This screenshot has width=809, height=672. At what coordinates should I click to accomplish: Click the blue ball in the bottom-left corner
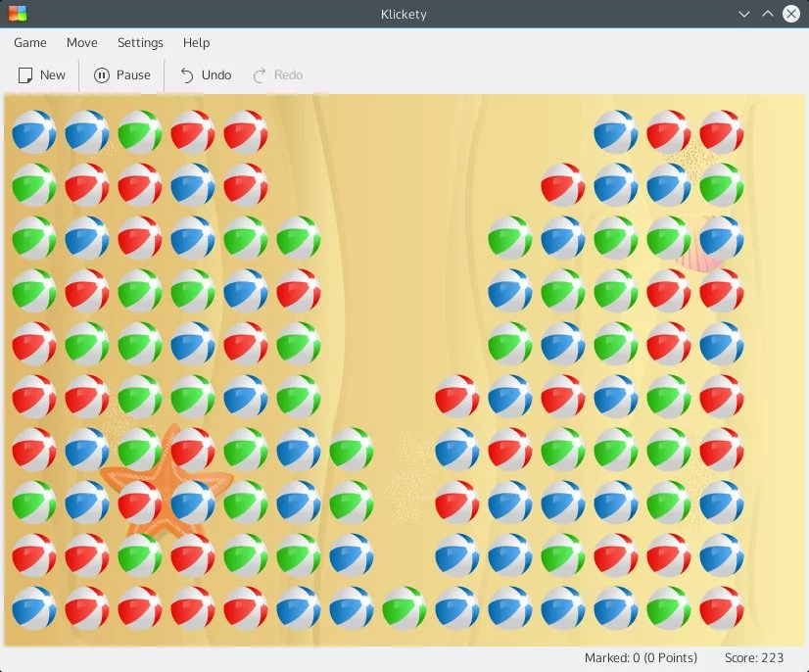[x=34, y=608]
